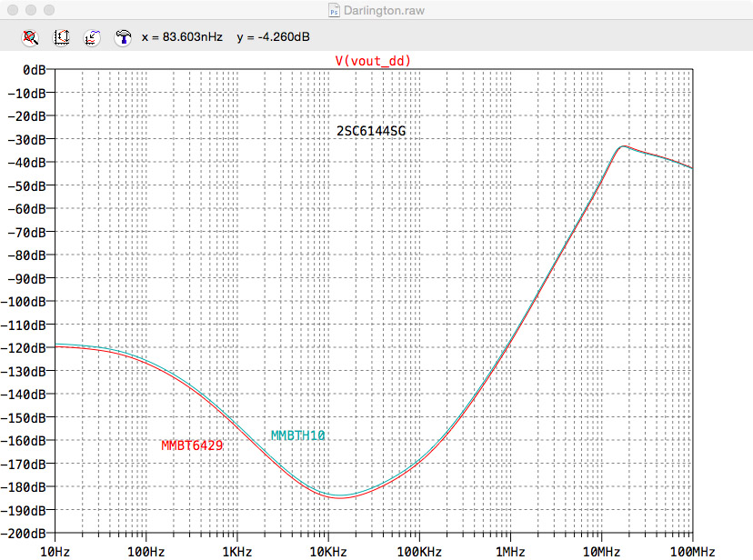Click the autorange Y-axis icon

tap(62, 37)
